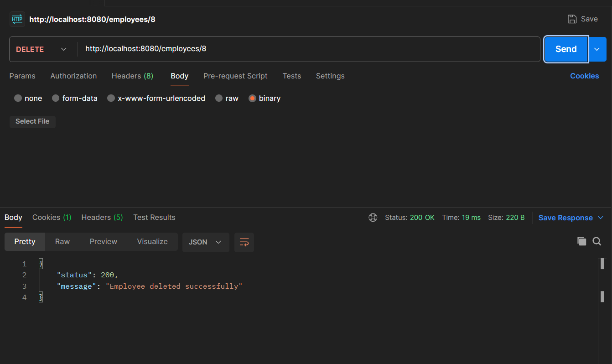Image resolution: width=612 pixels, height=364 pixels.
Task: Select the x-www-form-urlencoded radio button
Action: coord(111,98)
